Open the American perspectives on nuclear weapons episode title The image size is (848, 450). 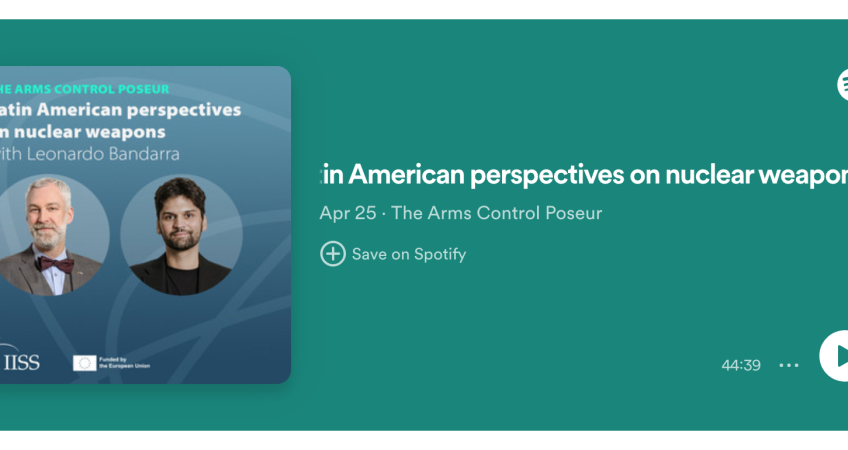click(x=584, y=174)
